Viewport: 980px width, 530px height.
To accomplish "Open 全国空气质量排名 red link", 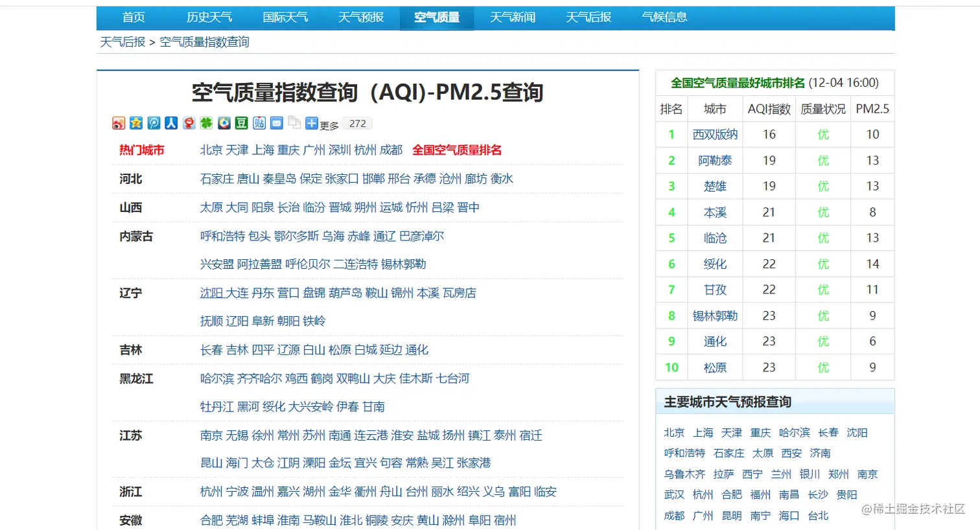I will point(457,150).
